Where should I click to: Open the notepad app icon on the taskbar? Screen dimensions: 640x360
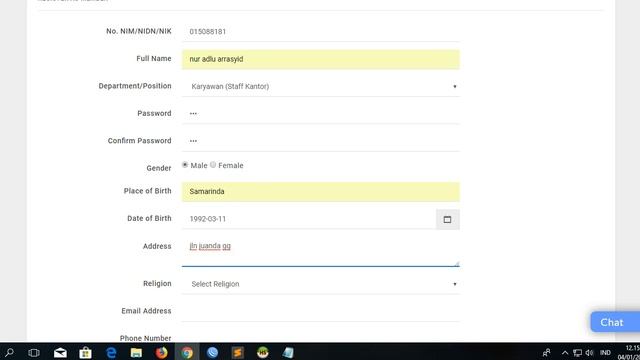pos(288,352)
